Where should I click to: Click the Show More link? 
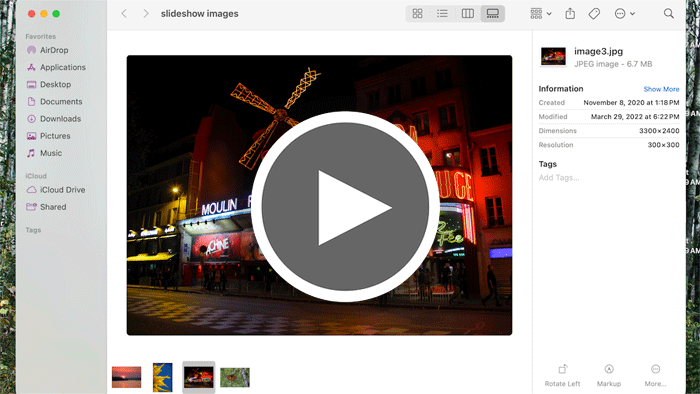pos(661,89)
